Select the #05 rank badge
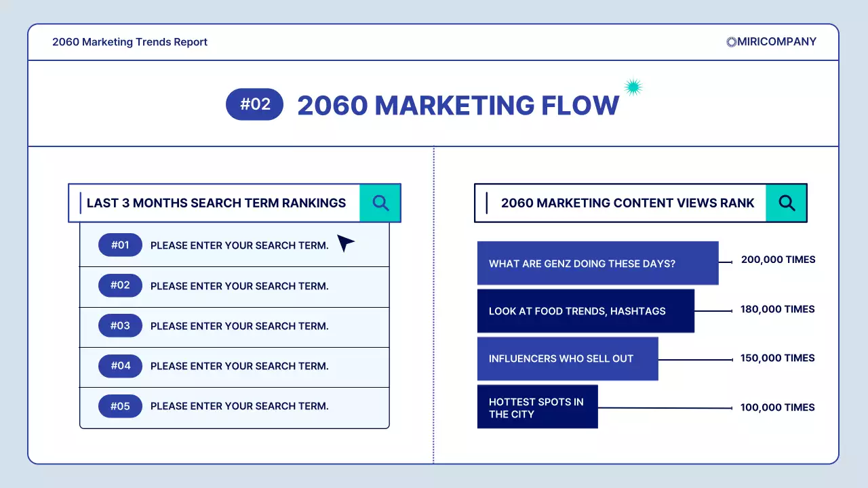Viewport: 868px width, 488px height. tap(120, 406)
